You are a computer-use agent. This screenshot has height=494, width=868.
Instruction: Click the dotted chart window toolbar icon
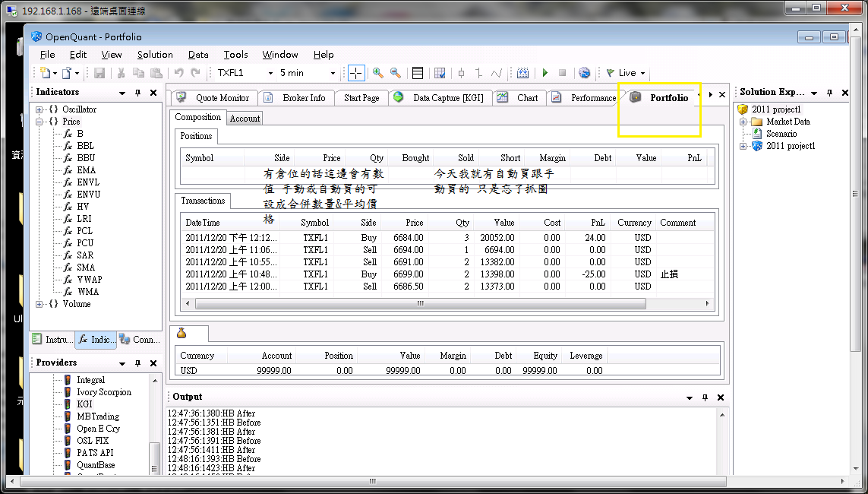click(x=522, y=73)
